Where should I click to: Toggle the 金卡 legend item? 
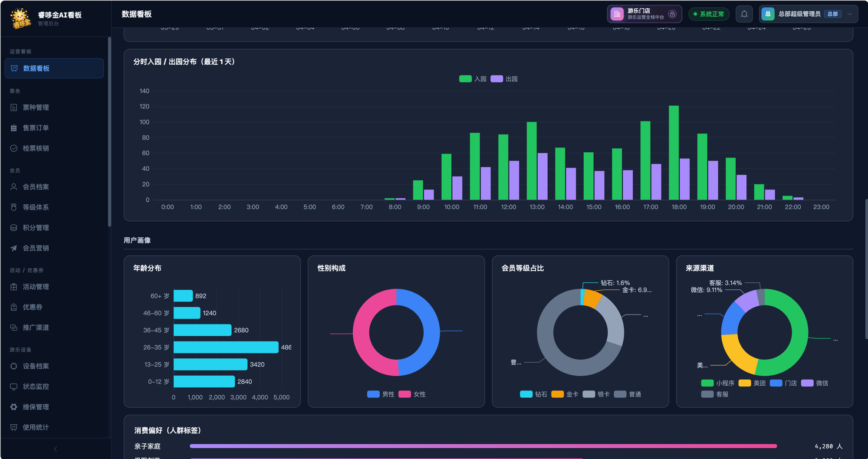coord(565,394)
